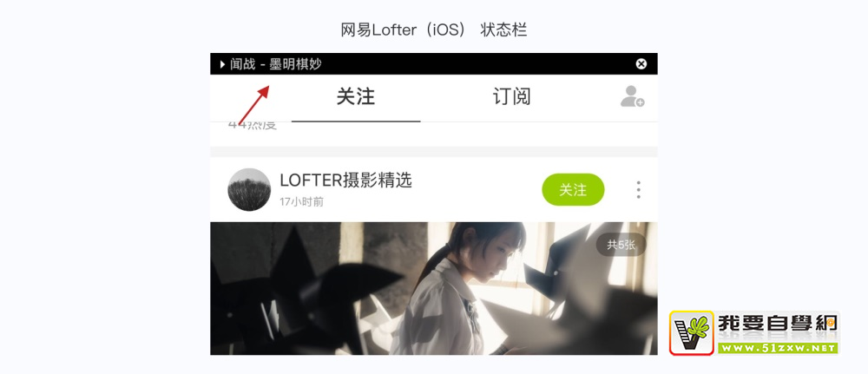Tap the partially hidden 44热度 label
Viewport: 868px width, 374px height.
pos(252,126)
